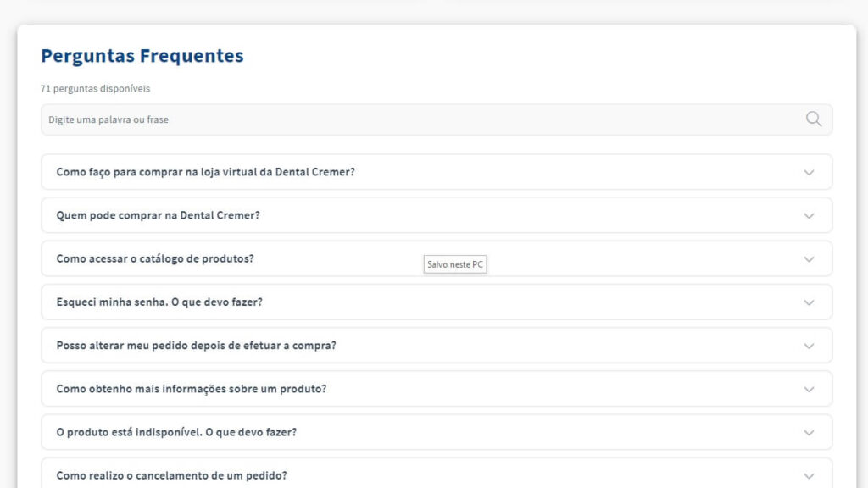
Task: Open question text 'O produto está indisponível. O que devo fazer?'
Action: pos(176,432)
